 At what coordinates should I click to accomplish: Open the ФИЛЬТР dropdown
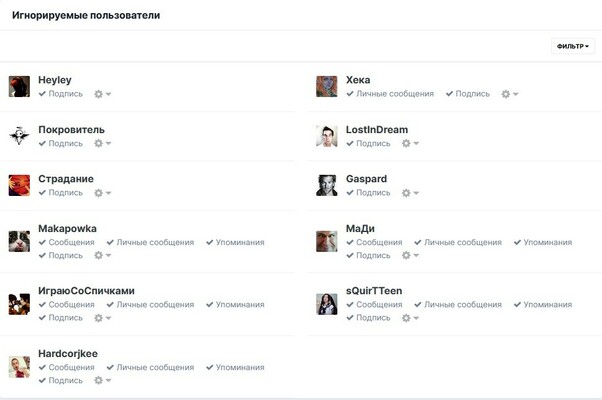pyautogui.click(x=573, y=46)
